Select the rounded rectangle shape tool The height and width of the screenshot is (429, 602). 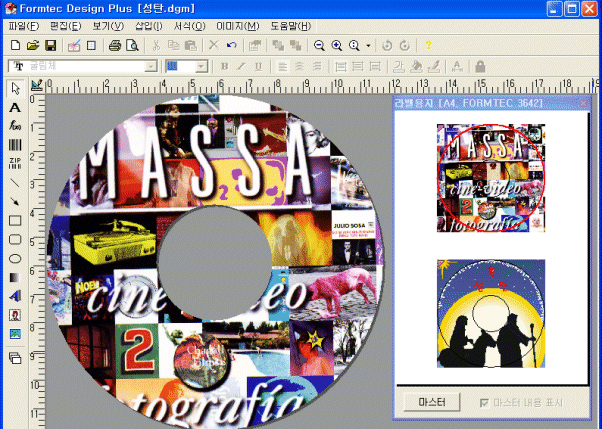point(15,239)
